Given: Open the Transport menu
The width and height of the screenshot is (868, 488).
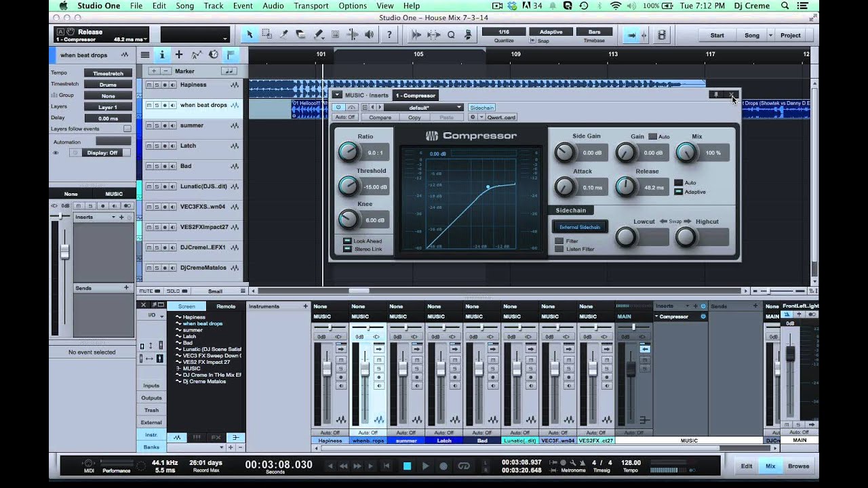Looking at the screenshot, I should 311,6.
